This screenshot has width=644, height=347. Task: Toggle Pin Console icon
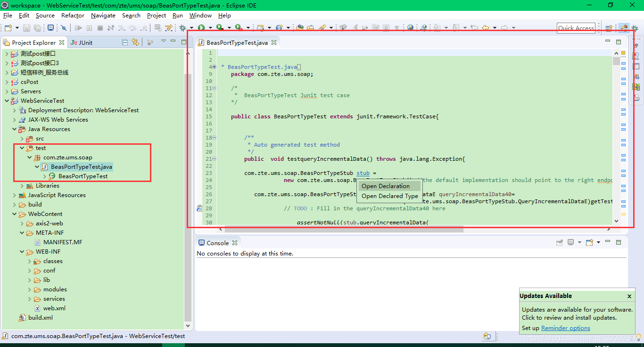pos(560,242)
